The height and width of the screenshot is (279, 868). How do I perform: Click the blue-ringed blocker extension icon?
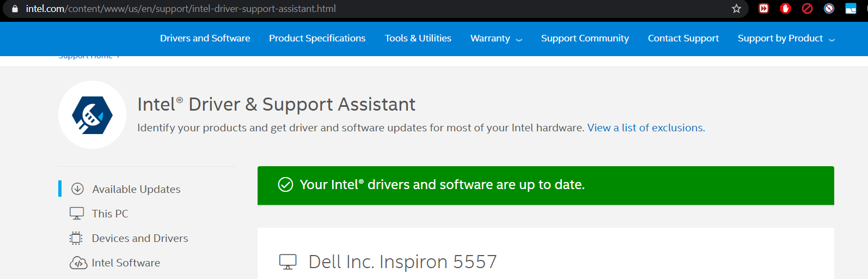tap(829, 9)
